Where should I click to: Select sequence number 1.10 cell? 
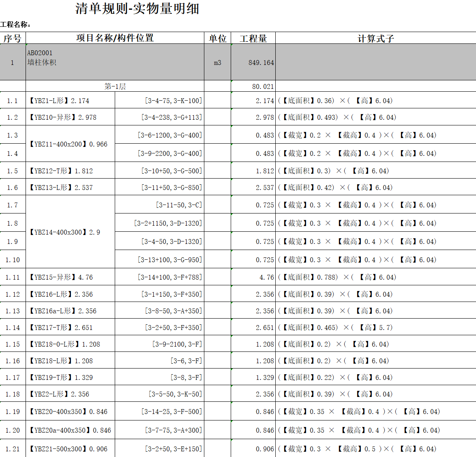13,260
